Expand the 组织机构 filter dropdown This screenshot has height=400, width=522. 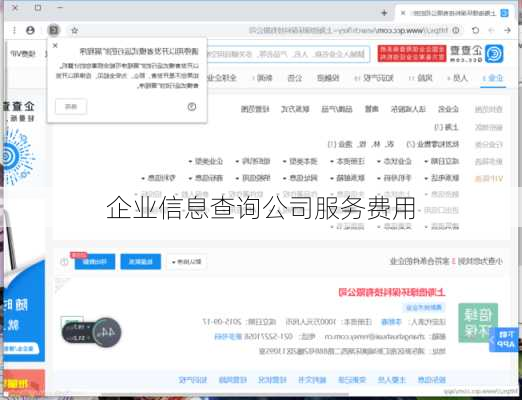point(253,162)
